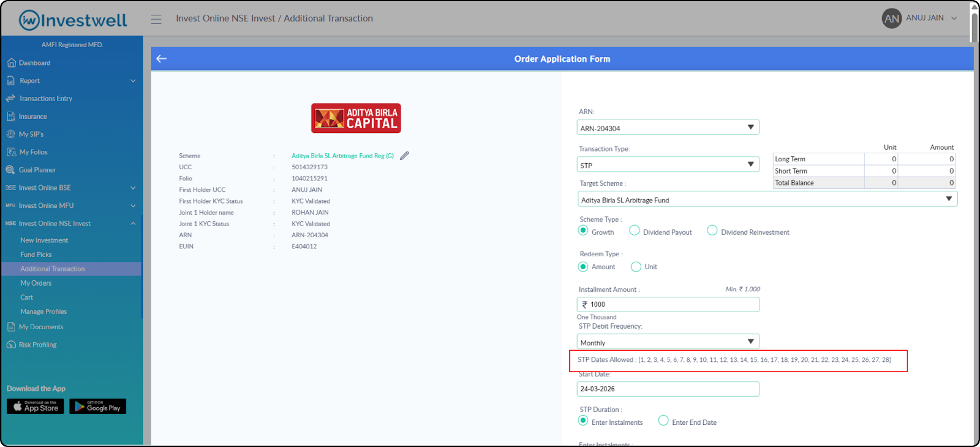Viewport: 980px width, 447px height.
Task: Click the Dashboard home icon
Action: click(11, 63)
